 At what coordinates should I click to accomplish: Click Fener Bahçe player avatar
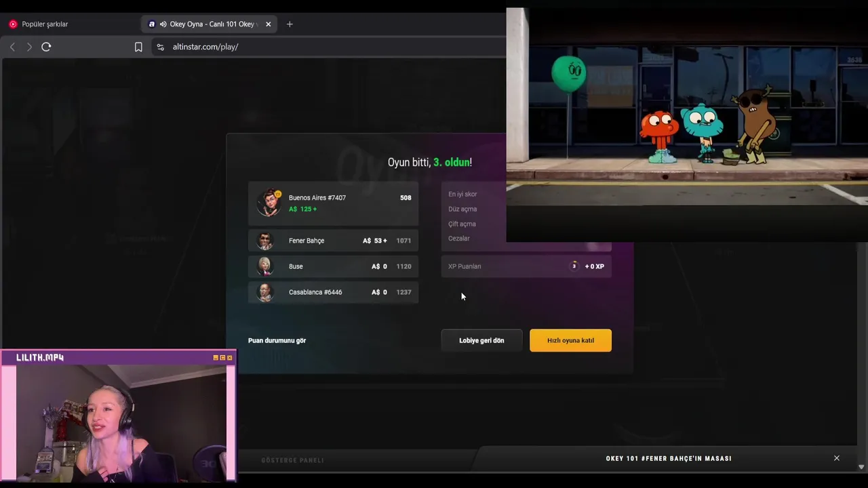[264, 241]
